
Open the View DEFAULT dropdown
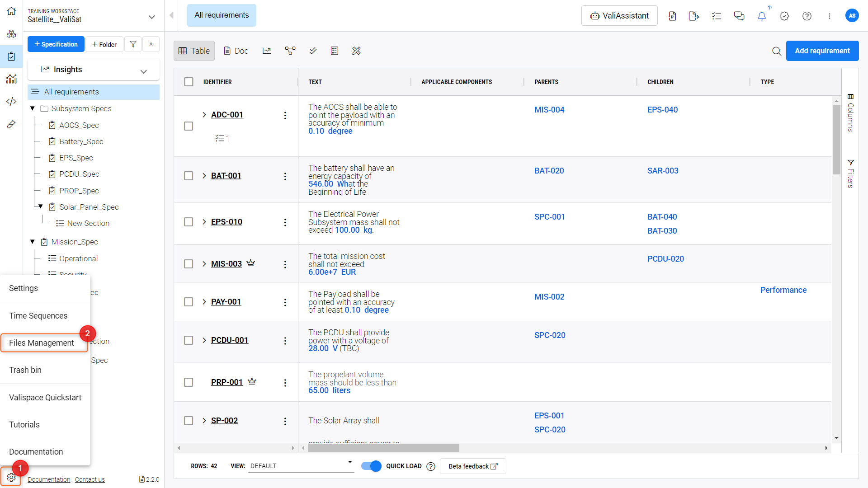pyautogui.click(x=301, y=466)
